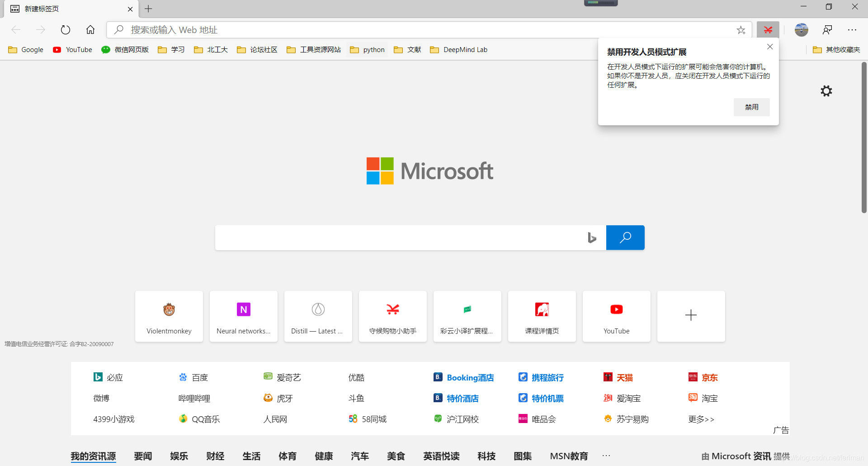
Task: Switch to the 要闻 news tab
Action: coord(143,456)
